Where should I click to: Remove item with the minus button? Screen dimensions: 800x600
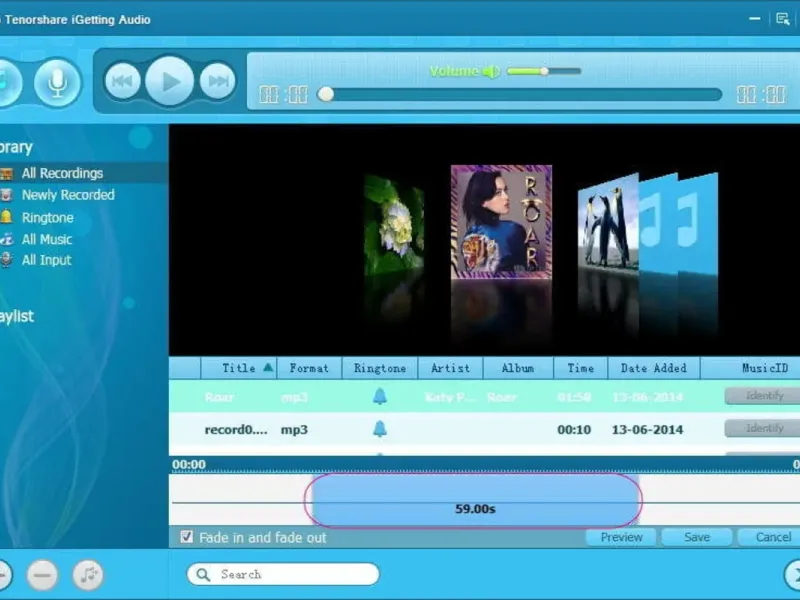click(42, 575)
